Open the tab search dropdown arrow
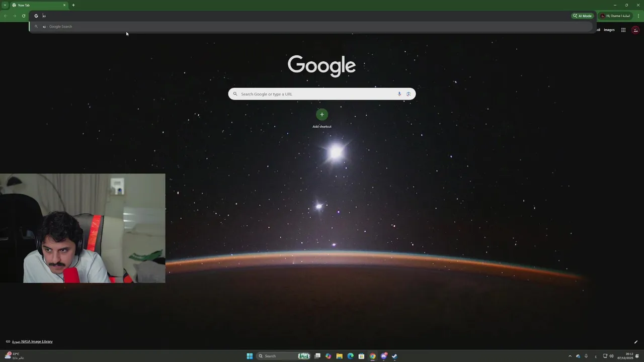 coord(5,5)
